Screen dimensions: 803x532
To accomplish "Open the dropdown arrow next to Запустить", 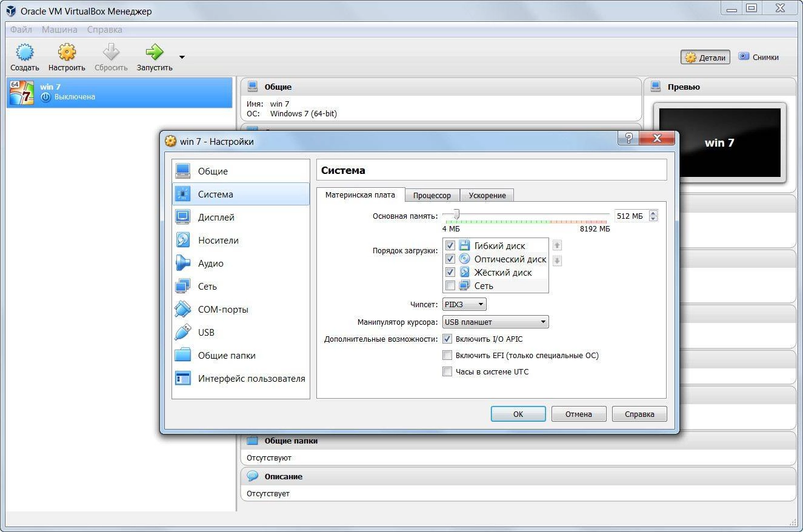I will coord(182,58).
